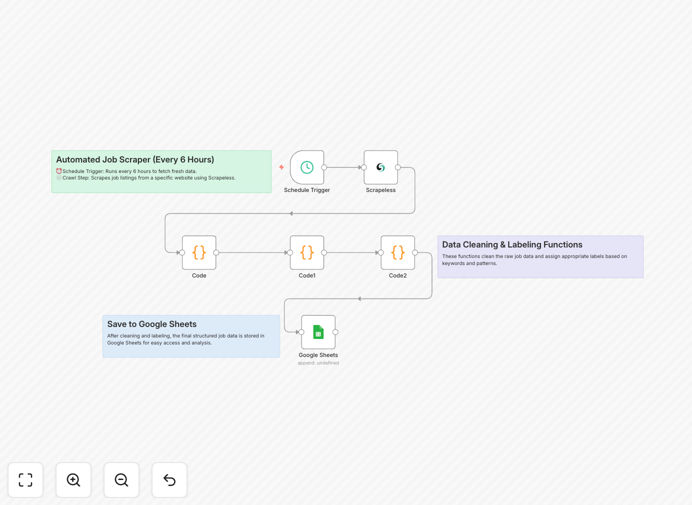Click the Scrapeless label text
This screenshot has width=692, height=505.
point(381,190)
